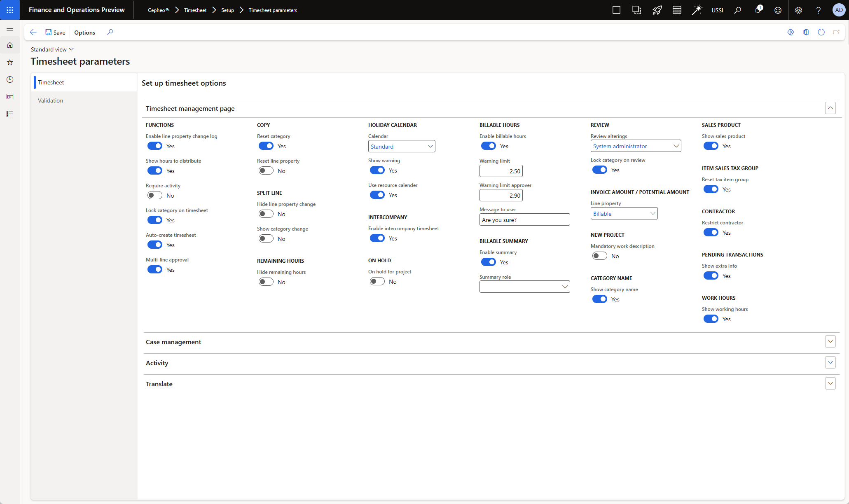Click the notifications bell icon

point(758,10)
